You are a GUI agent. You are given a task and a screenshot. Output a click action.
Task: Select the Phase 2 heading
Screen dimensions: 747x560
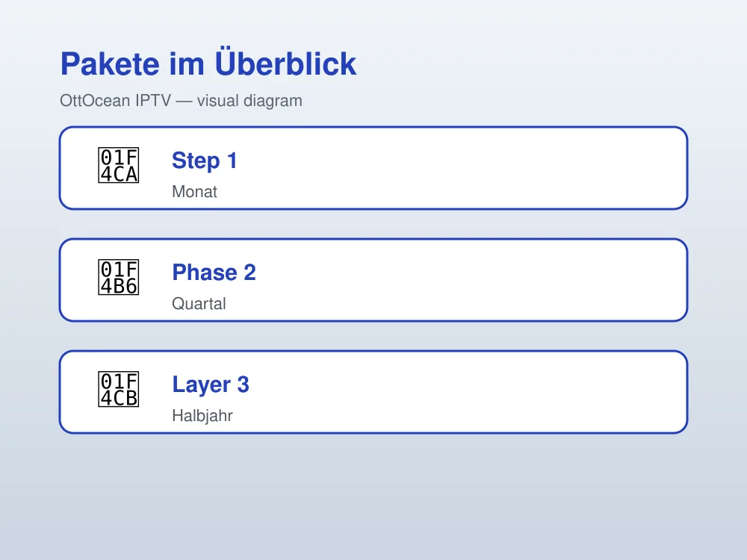click(214, 273)
